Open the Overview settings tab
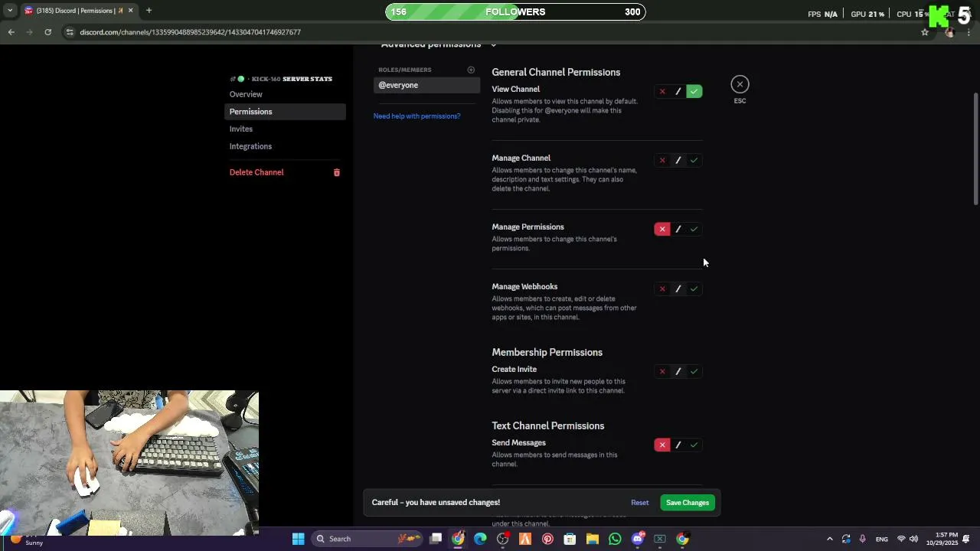Image resolution: width=980 pixels, height=551 pixels. [285, 94]
